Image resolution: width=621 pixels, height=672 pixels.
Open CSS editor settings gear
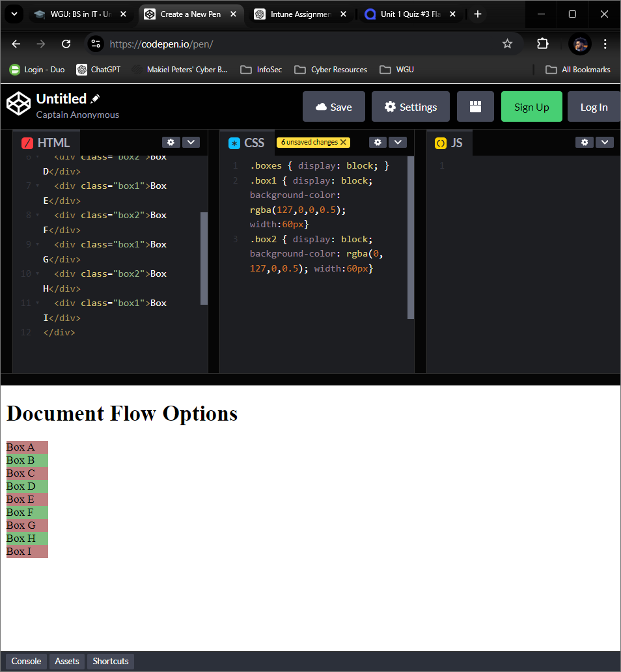(x=378, y=143)
